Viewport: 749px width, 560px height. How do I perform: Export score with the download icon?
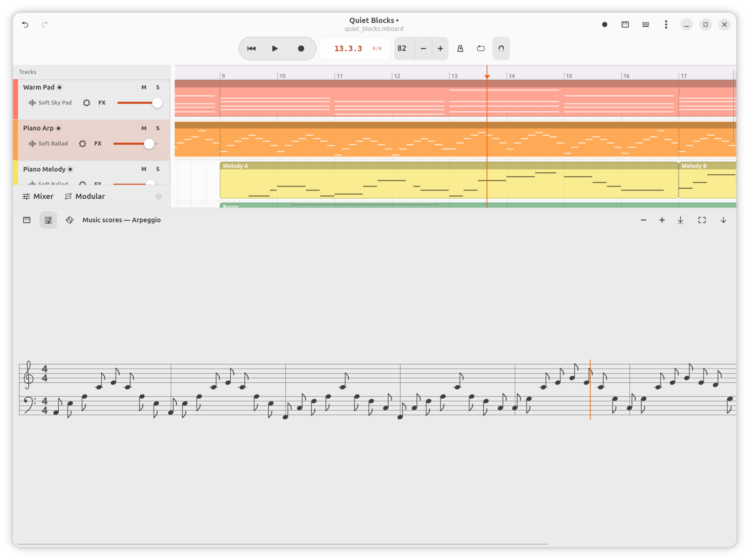pyautogui.click(x=681, y=220)
